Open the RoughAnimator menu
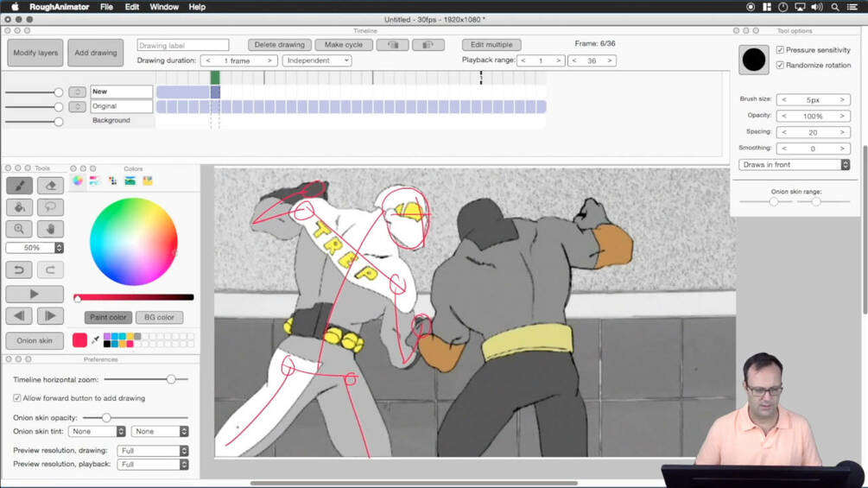868x488 pixels. 60,7
